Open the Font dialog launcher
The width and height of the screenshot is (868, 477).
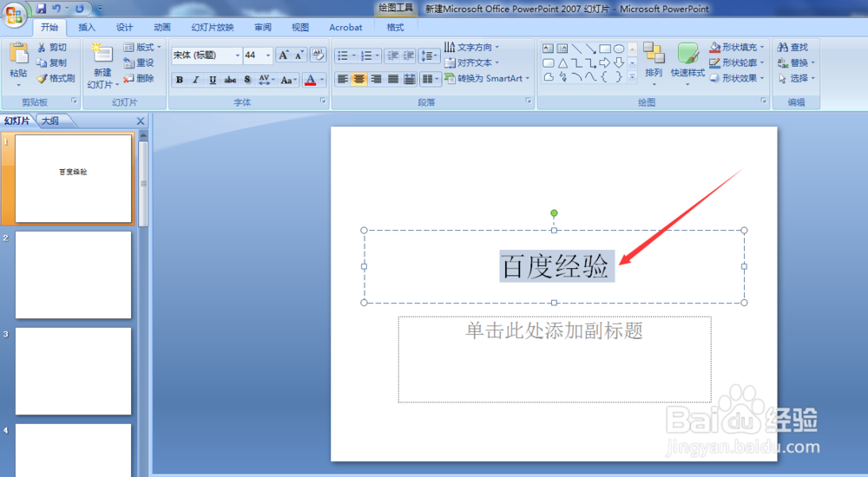click(323, 101)
